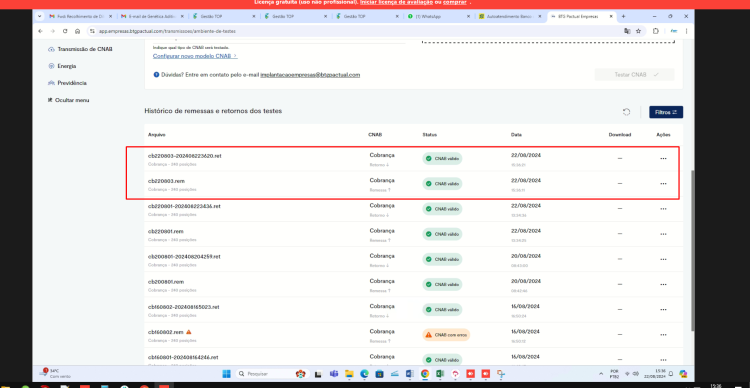
Task: Click the Arquivo column header
Action: click(156, 135)
